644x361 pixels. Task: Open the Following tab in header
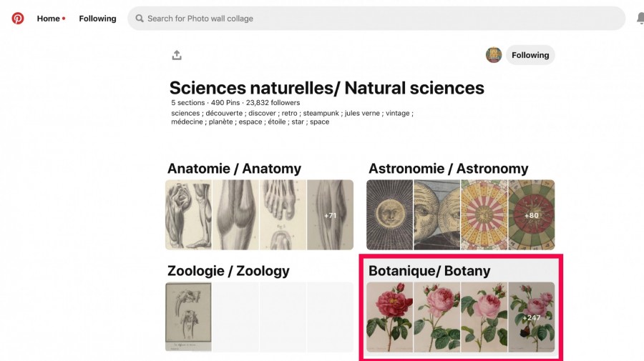pos(97,19)
